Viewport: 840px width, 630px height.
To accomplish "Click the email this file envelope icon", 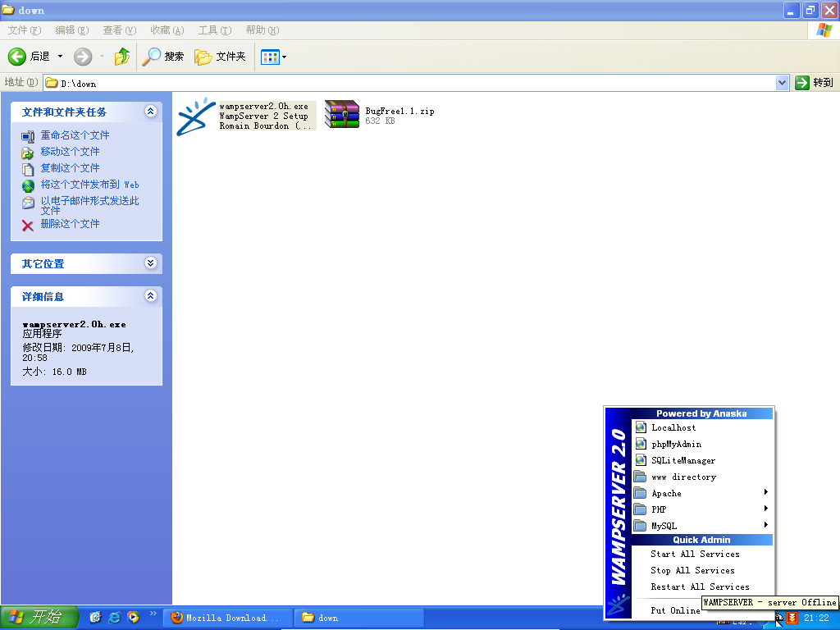I will (x=28, y=203).
